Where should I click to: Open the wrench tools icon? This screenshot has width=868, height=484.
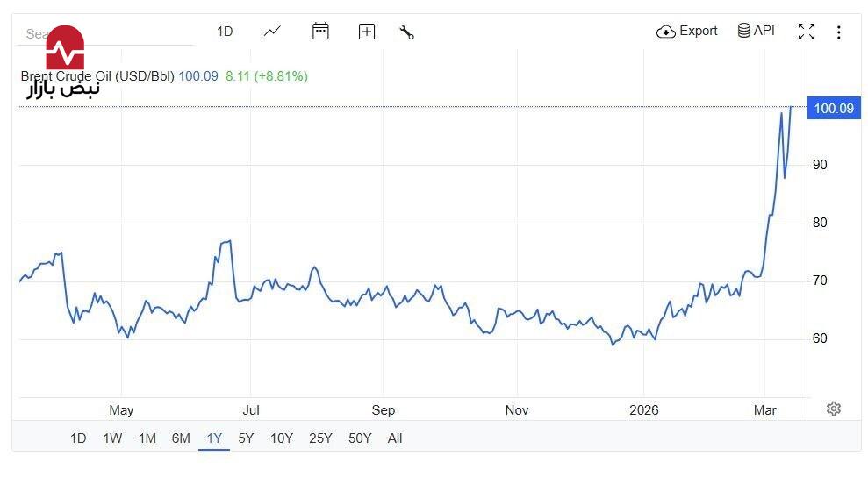(x=406, y=32)
